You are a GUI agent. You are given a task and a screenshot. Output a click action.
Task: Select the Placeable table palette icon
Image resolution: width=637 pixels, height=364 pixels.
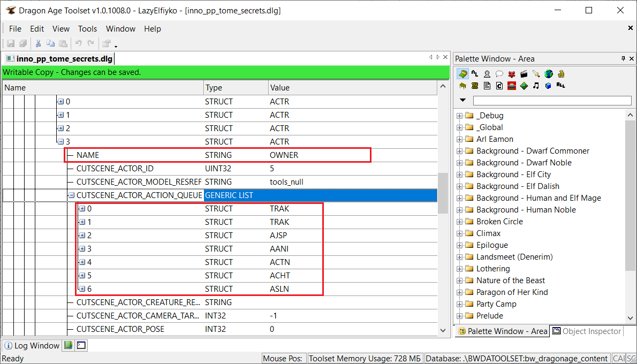pyautogui.click(x=462, y=86)
